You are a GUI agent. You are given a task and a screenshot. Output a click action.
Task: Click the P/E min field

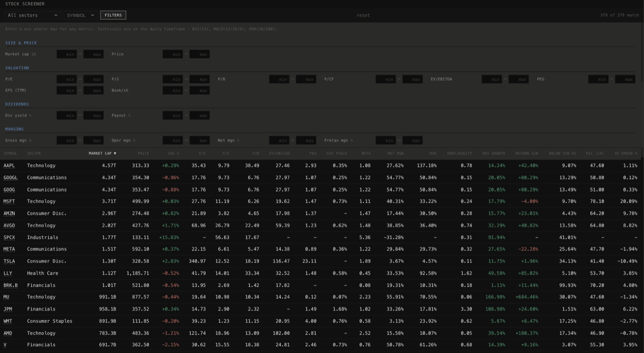67,79
